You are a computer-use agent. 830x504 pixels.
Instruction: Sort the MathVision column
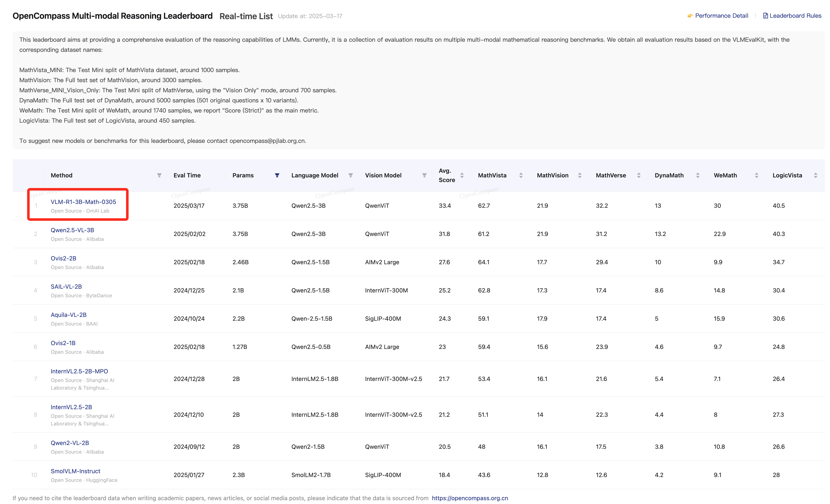[x=580, y=175]
